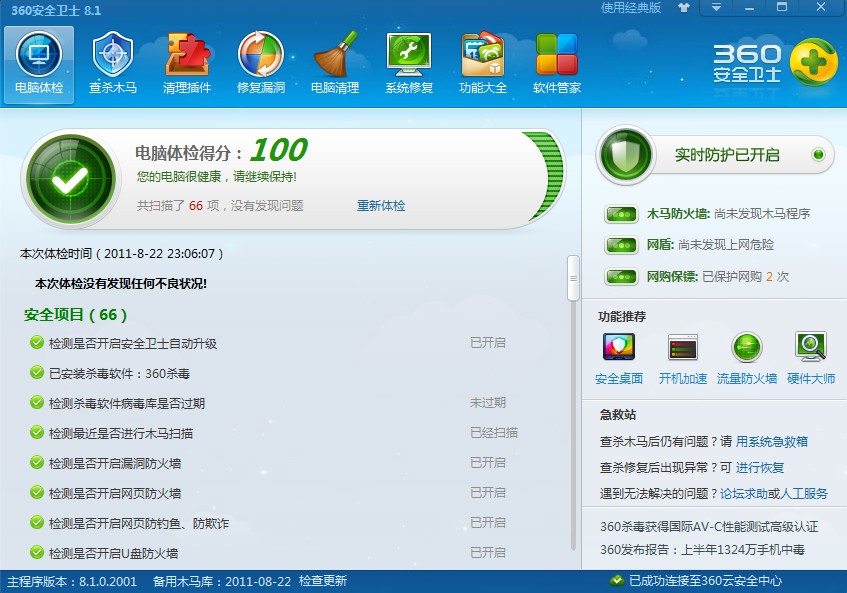Open the 修复漏洞 vulnerability repair icon
Viewport: 847px width, 593px height.
tap(261, 54)
